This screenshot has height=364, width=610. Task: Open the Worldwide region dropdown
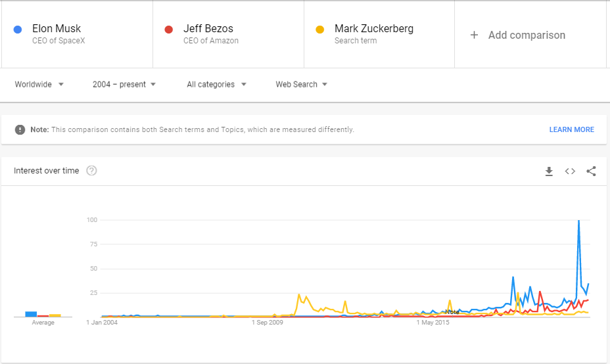coord(39,84)
